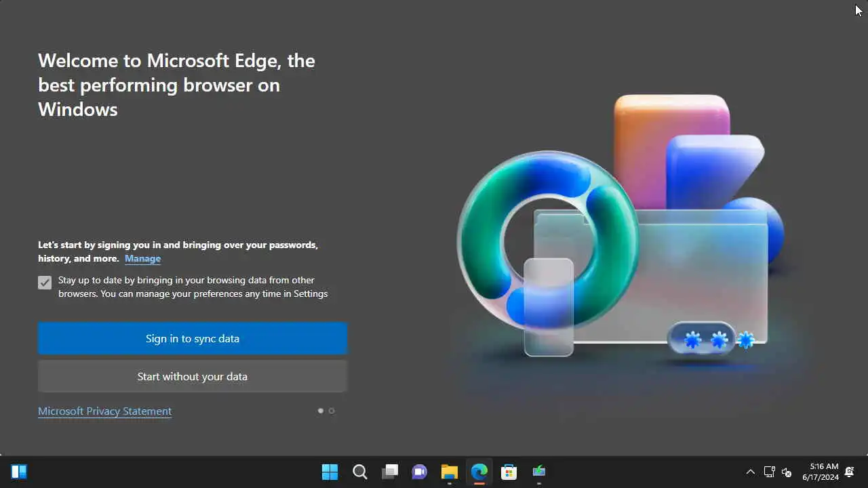The height and width of the screenshot is (488, 868).
Task: Click the Sign in to sync data button
Action: (193, 338)
